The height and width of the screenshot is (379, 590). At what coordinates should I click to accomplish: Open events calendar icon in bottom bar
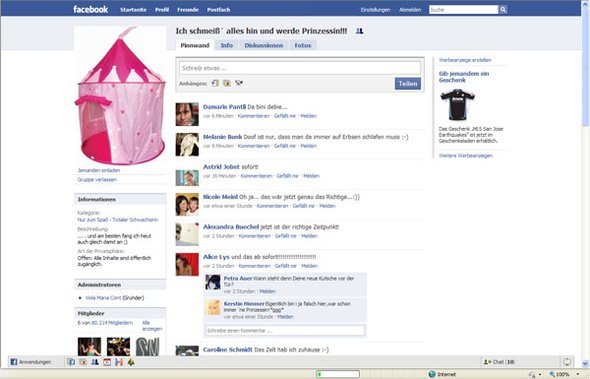tap(107, 362)
